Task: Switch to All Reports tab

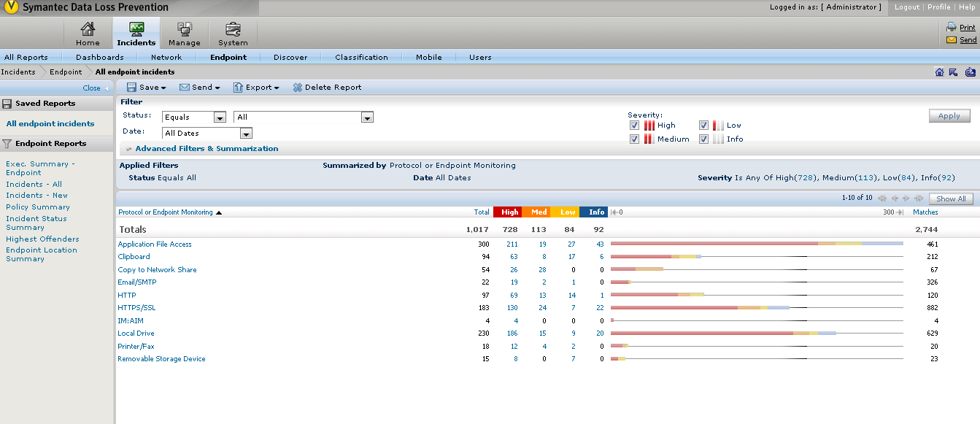Action: (x=26, y=57)
